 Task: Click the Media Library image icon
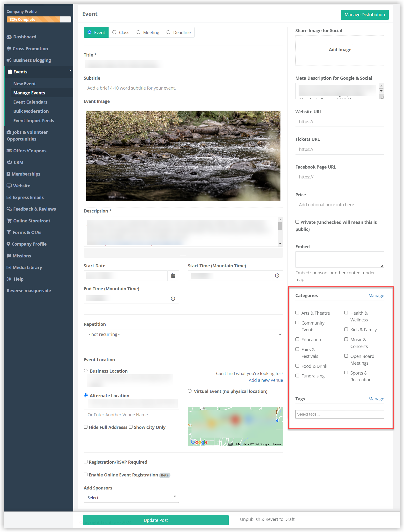(x=9, y=267)
